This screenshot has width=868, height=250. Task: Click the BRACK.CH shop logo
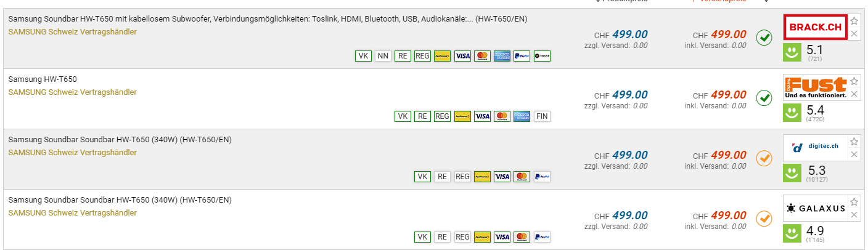pos(815,28)
